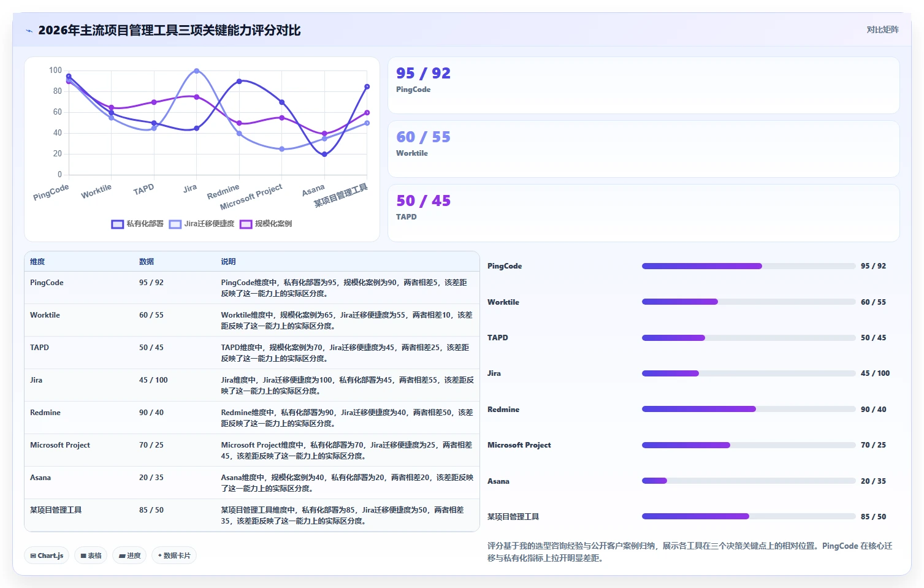Click the Jira progress bar
Image resolution: width=924 pixels, height=588 pixels.
[749, 373]
